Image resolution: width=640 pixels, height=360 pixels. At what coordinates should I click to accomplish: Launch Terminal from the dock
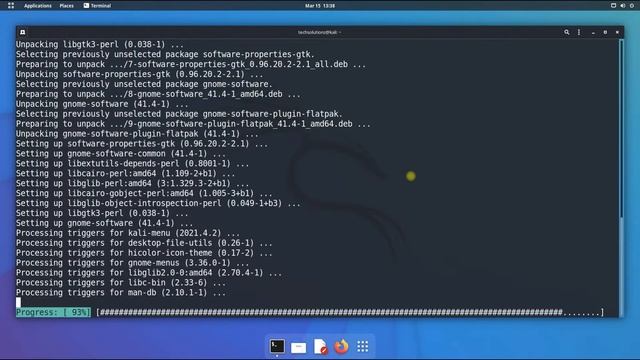[x=277, y=346]
